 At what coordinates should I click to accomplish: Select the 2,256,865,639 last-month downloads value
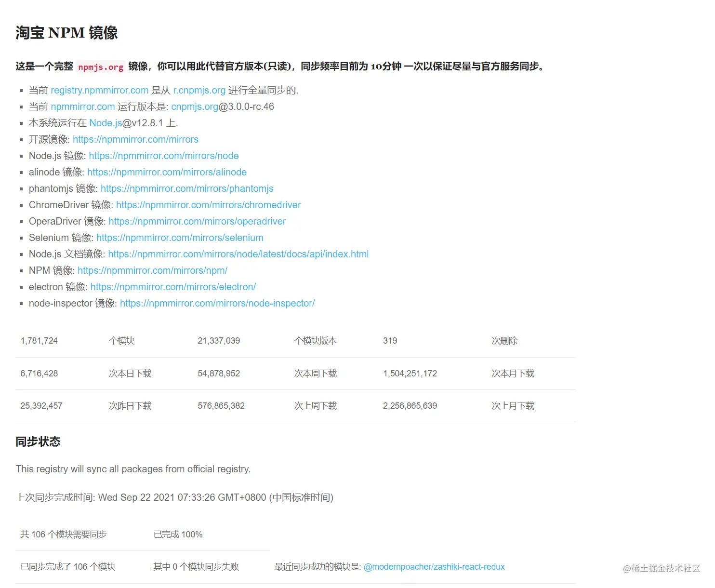pyautogui.click(x=410, y=406)
